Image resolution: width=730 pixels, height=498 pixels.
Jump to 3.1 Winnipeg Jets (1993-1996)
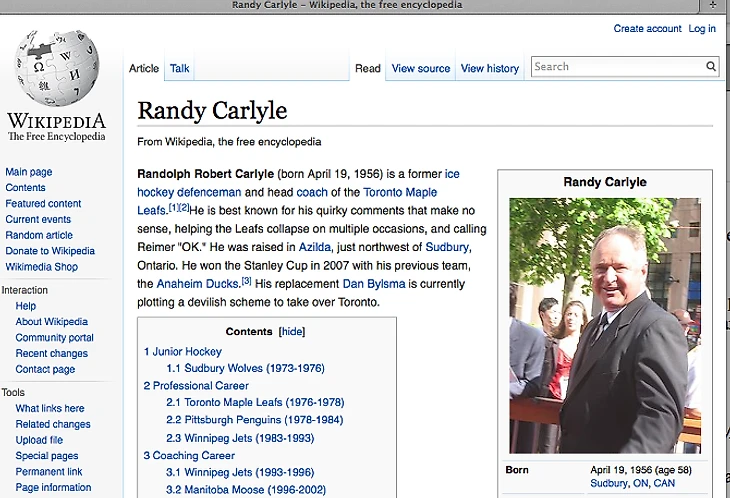tap(240, 472)
